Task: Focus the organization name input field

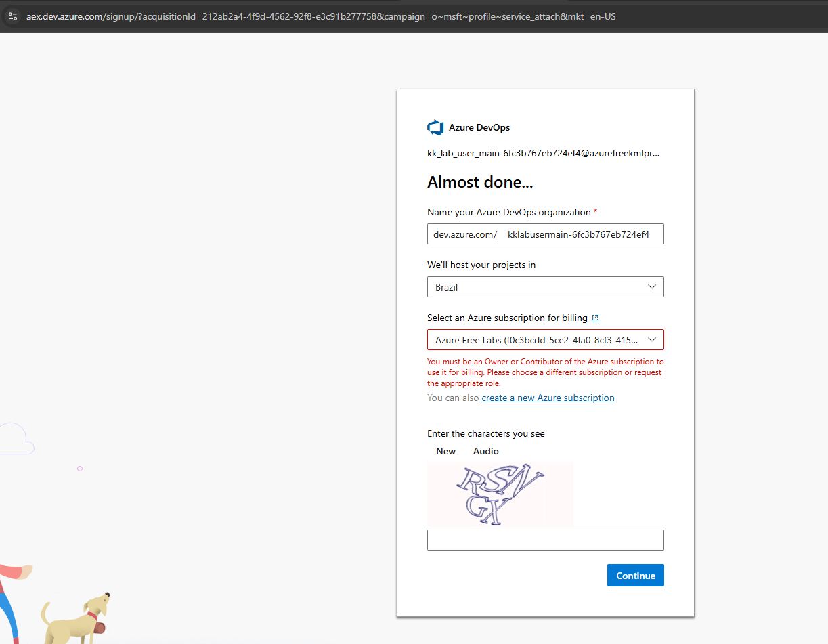Action: tap(582, 234)
